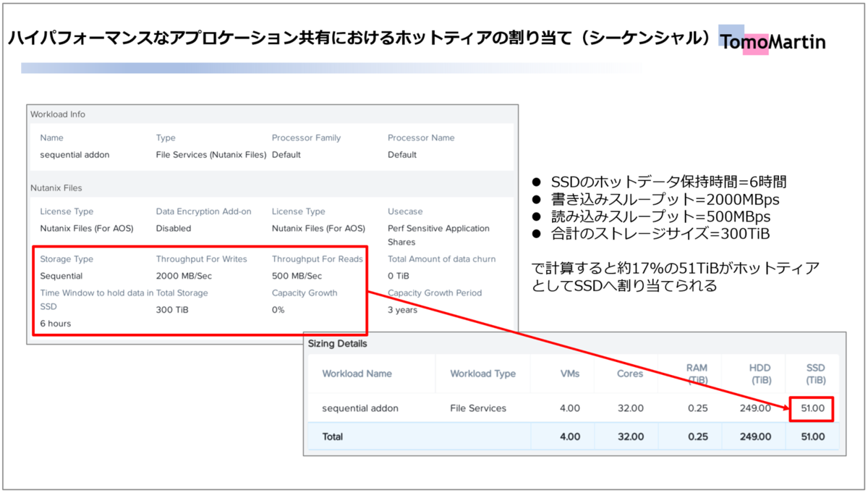This screenshot has width=868, height=493.
Task: Select the slide title about ホットティアの割り当て
Action: [361, 38]
